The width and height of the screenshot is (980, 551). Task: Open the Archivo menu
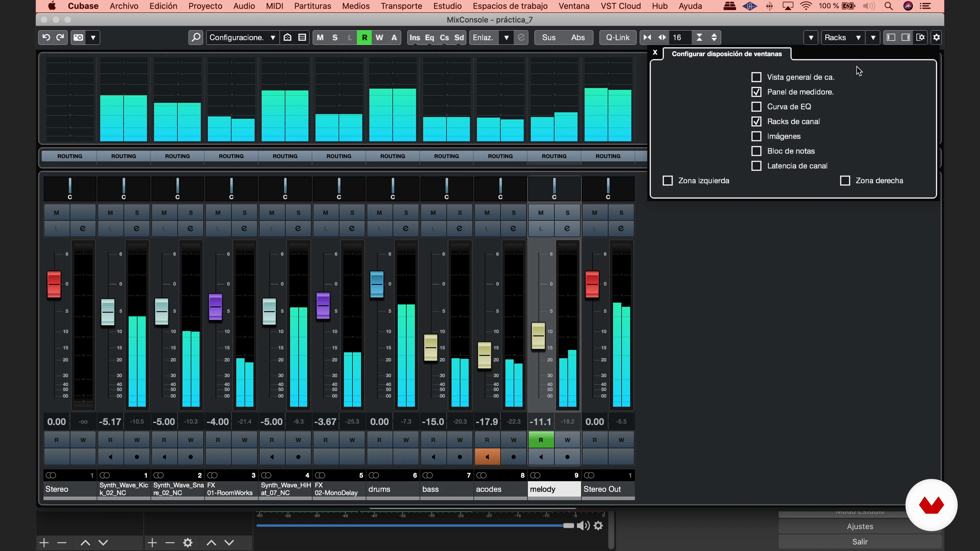(x=124, y=6)
